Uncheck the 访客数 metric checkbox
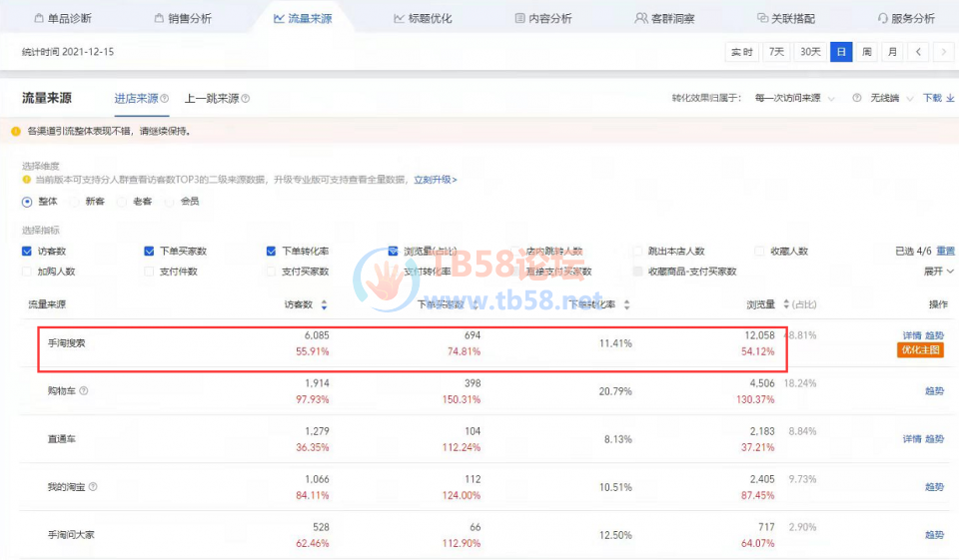 27,252
